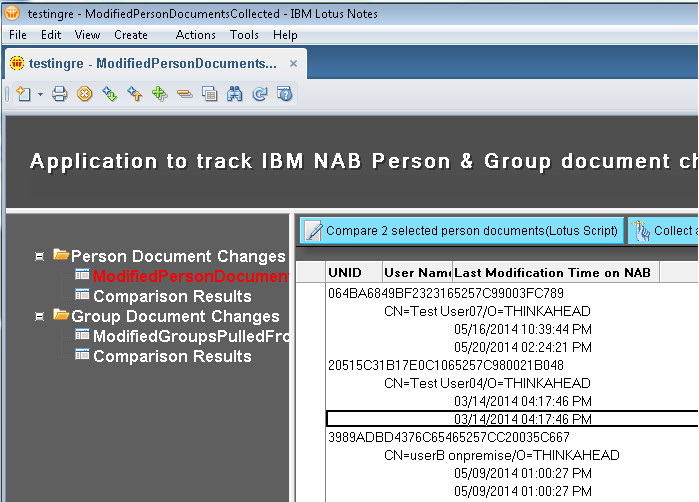Click the orange Stop toolbar icon
The height and width of the screenshot is (502, 699).
pos(84,94)
